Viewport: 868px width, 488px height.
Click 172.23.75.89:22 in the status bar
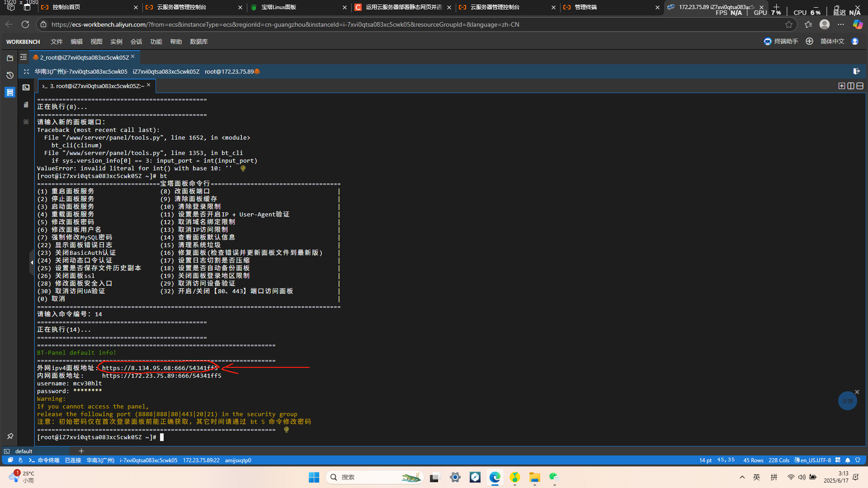pyautogui.click(x=201, y=460)
